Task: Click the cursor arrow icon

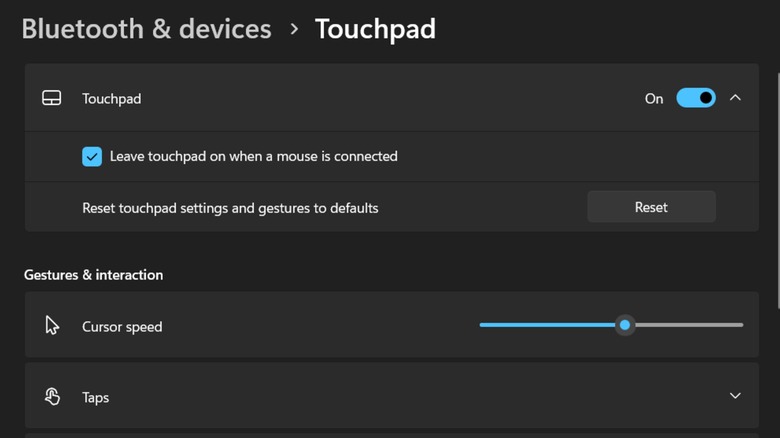Action: (52, 326)
